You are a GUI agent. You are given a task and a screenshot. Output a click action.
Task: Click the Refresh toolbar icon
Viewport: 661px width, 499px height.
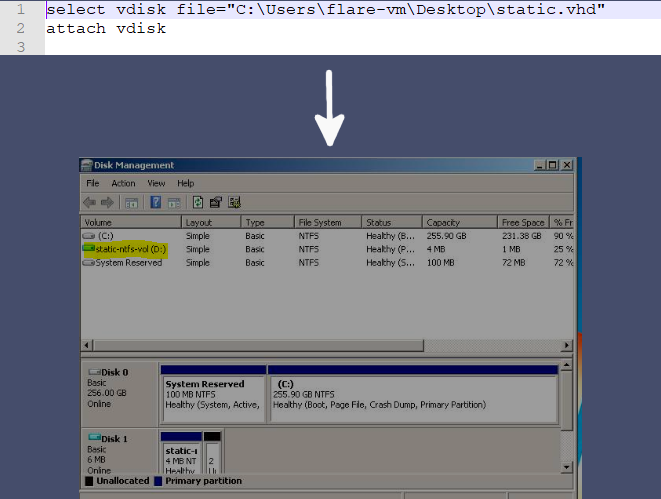(x=198, y=202)
